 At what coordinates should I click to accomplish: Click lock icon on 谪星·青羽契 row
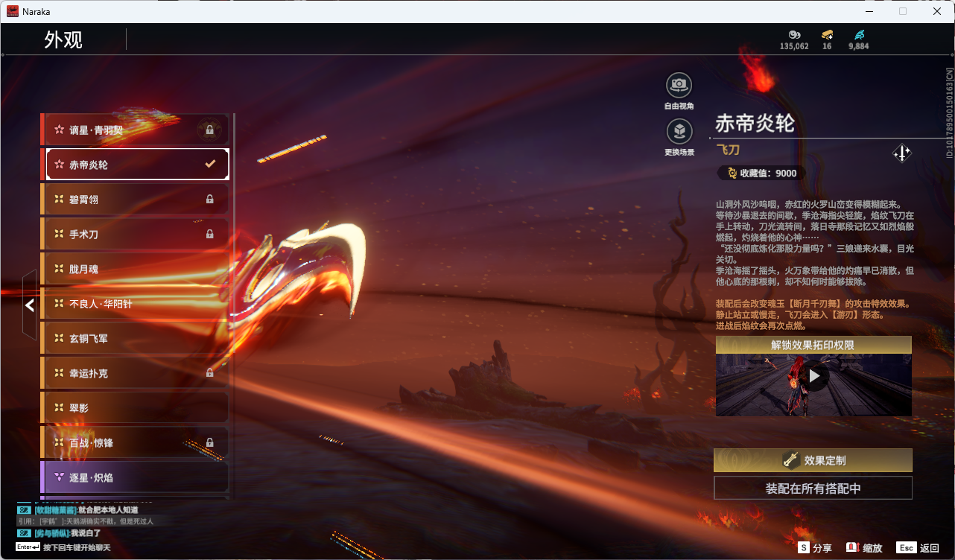(209, 130)
